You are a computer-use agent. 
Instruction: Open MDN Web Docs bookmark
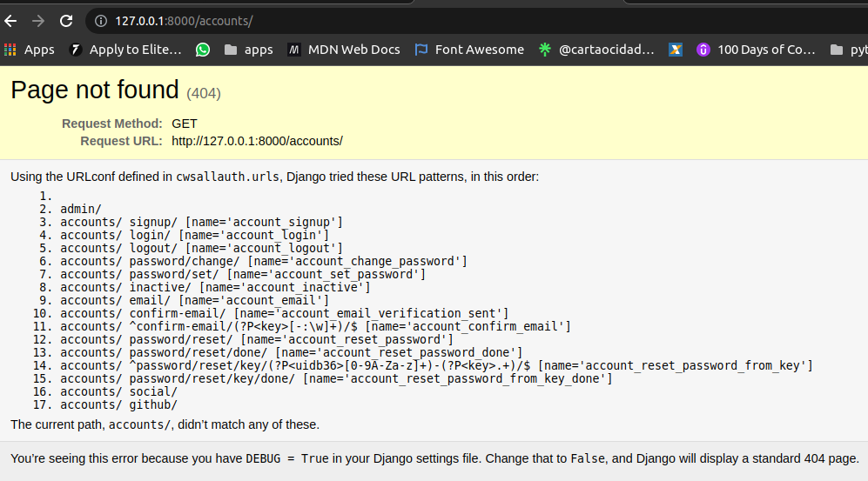click(344, 50)
